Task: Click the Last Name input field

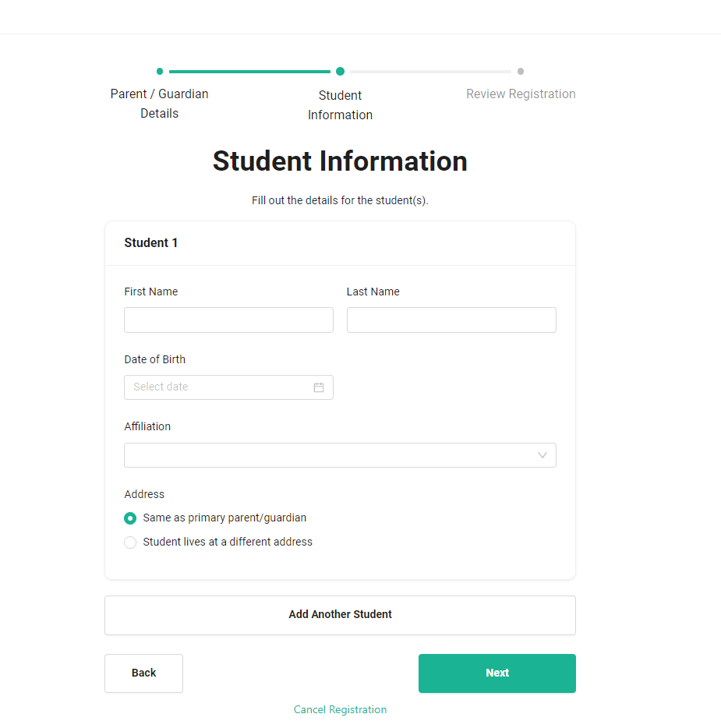Action: click(x=451, y=320)
